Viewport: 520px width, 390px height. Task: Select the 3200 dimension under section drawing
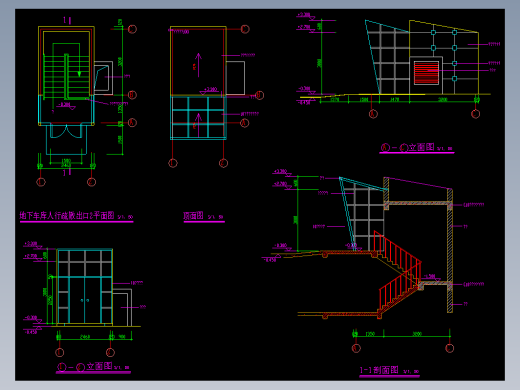417,334
